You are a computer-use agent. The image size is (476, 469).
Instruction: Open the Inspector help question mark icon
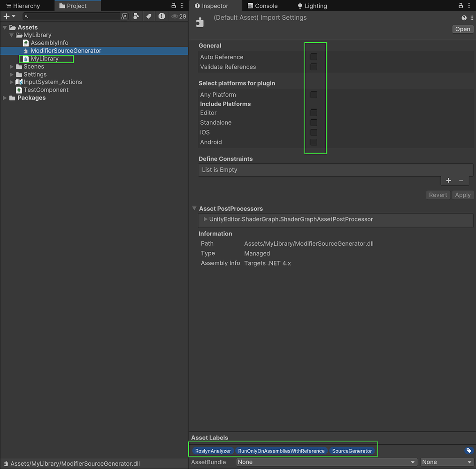point(464,17)
